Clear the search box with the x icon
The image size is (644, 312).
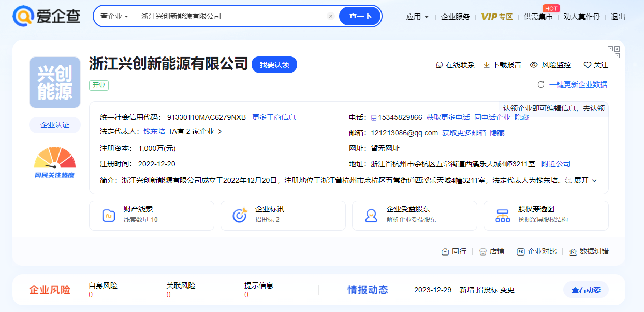[x=331, y=16]
